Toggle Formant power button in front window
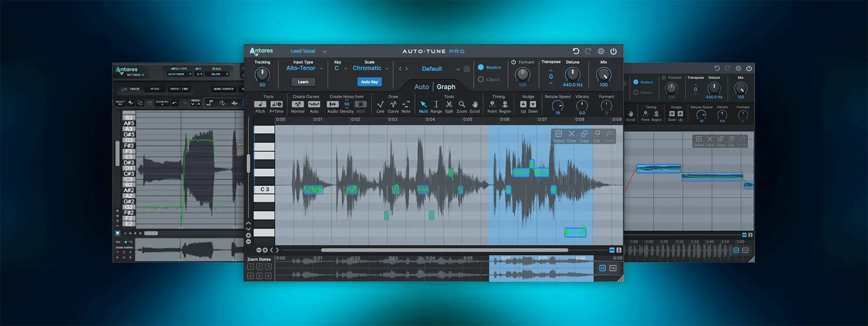The height and width of the screenshot is (326, 868). 513,62
